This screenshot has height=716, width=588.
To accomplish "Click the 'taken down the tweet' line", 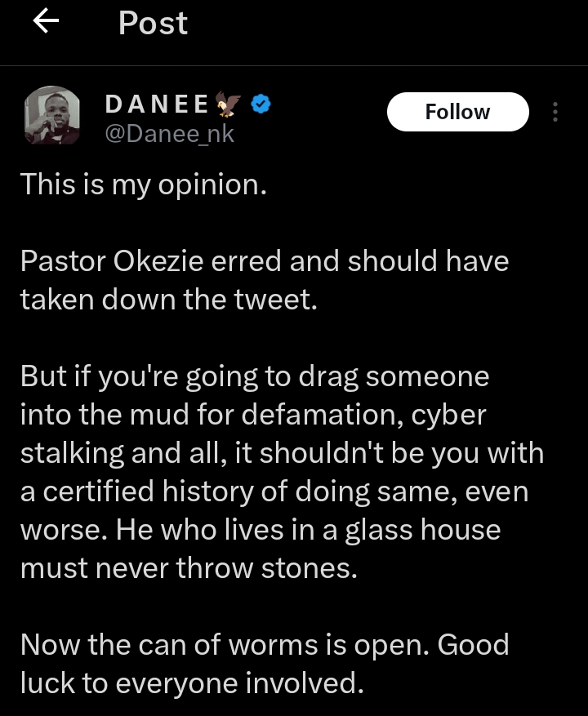I will [168, 300].
